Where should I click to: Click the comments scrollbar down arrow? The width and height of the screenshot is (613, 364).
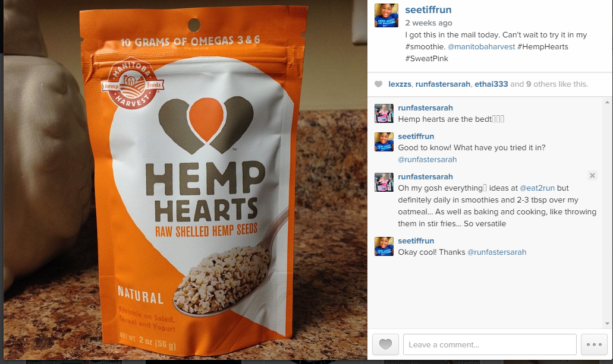(607, 324)
